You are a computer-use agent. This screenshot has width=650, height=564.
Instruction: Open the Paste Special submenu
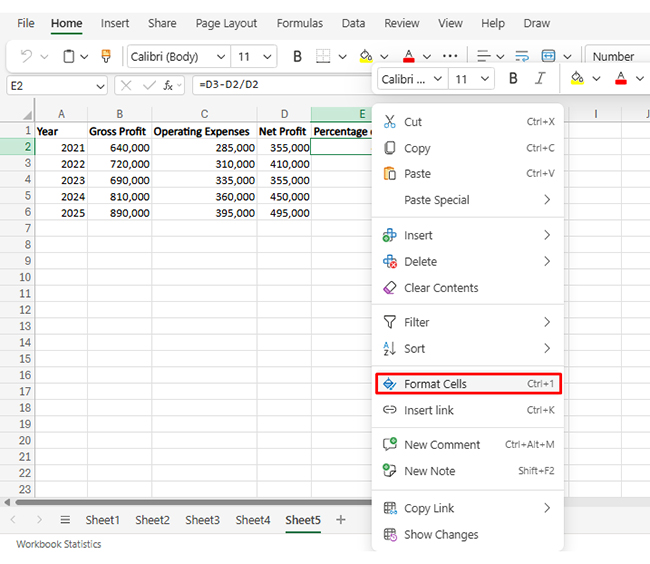tap(469, 200)
